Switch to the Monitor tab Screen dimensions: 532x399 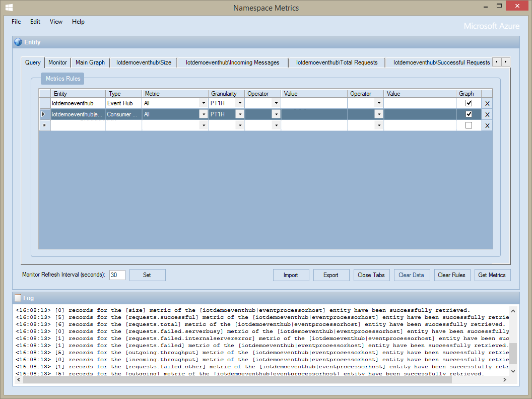57,62
